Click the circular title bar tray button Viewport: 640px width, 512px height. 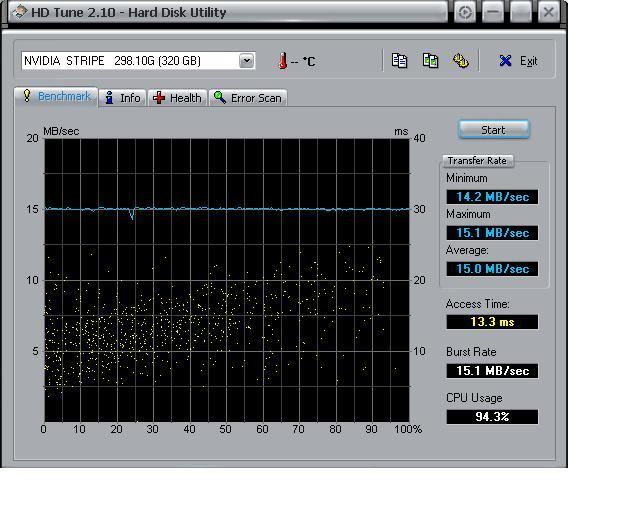[464, 12]
